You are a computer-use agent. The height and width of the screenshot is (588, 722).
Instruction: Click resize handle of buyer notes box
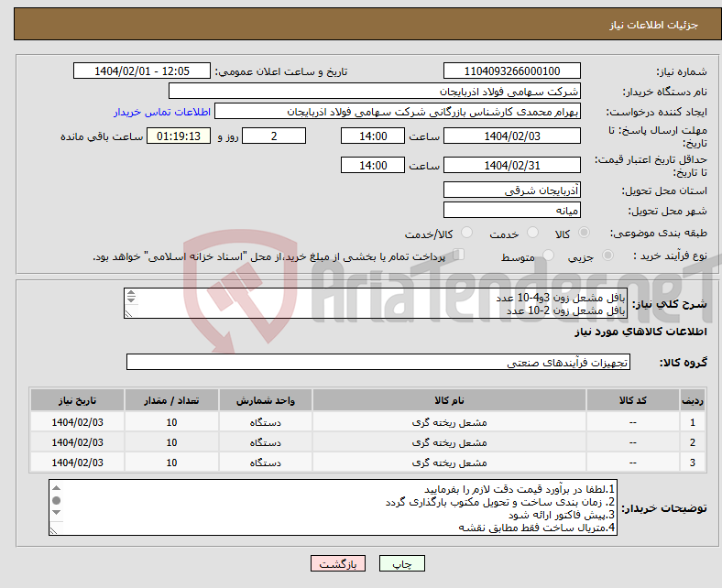(x=53, y=531)
